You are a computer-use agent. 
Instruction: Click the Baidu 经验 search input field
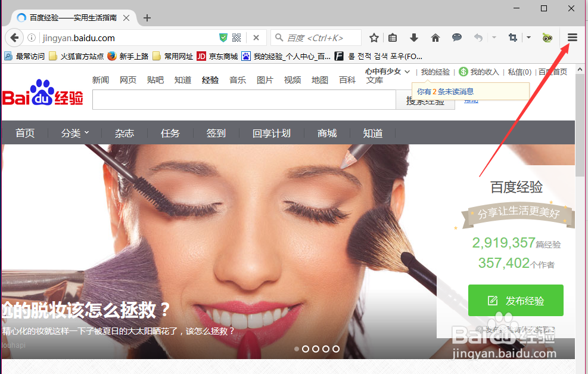tap(244, 100)
